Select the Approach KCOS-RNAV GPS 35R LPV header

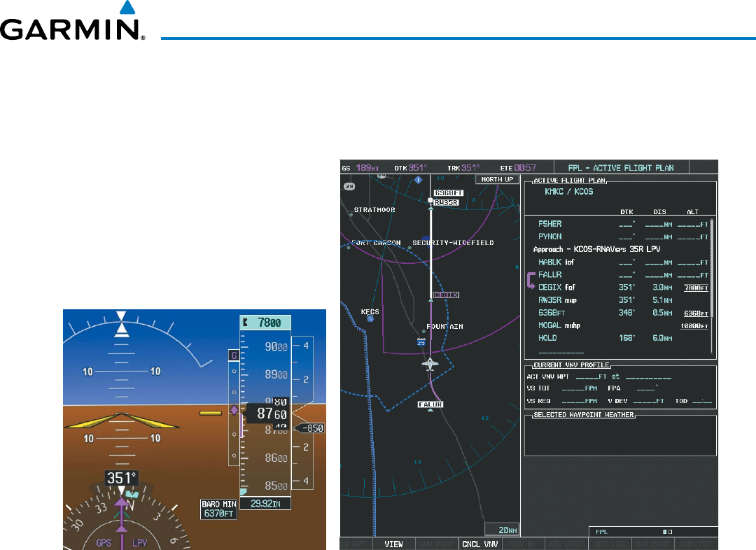pyautogui.click(x=596, y=249)
